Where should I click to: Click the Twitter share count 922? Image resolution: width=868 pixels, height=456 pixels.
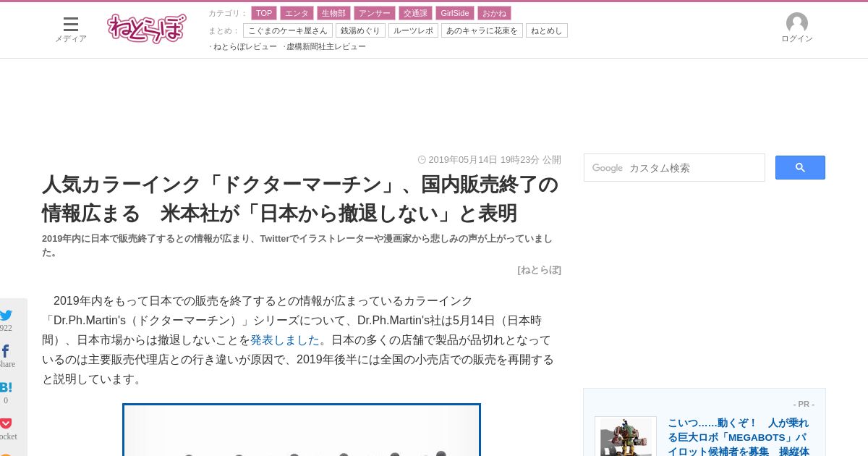[x=6, y=328]
